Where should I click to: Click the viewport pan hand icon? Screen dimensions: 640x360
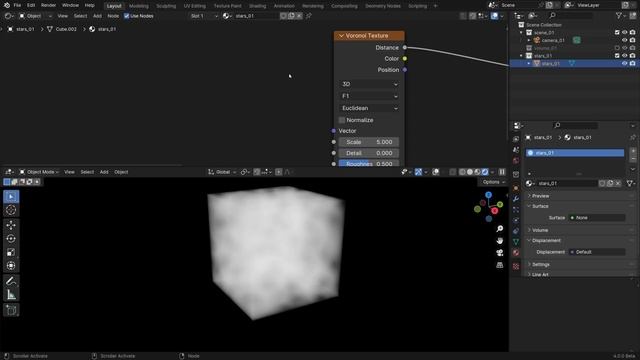coord(500,241)
